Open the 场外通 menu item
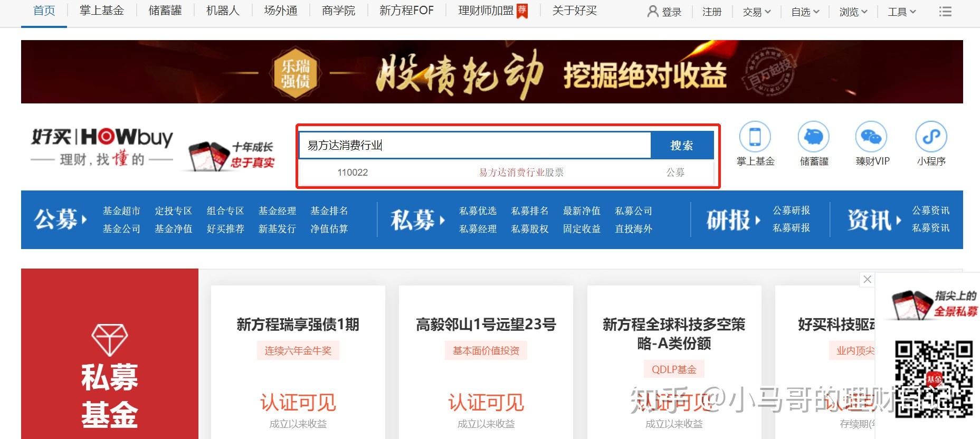Screen dimensions: 980x439 tap(281, 11)
